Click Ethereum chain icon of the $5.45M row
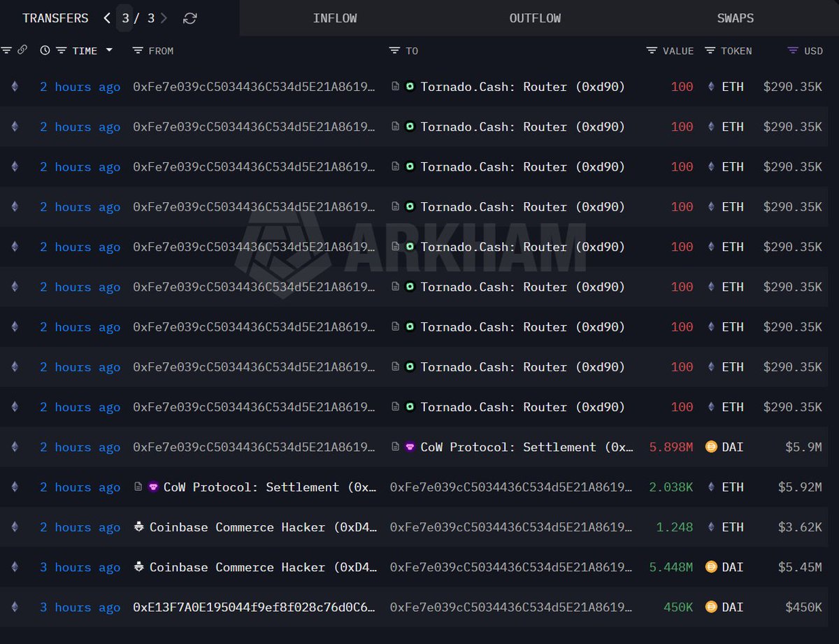 pos(15,567)
